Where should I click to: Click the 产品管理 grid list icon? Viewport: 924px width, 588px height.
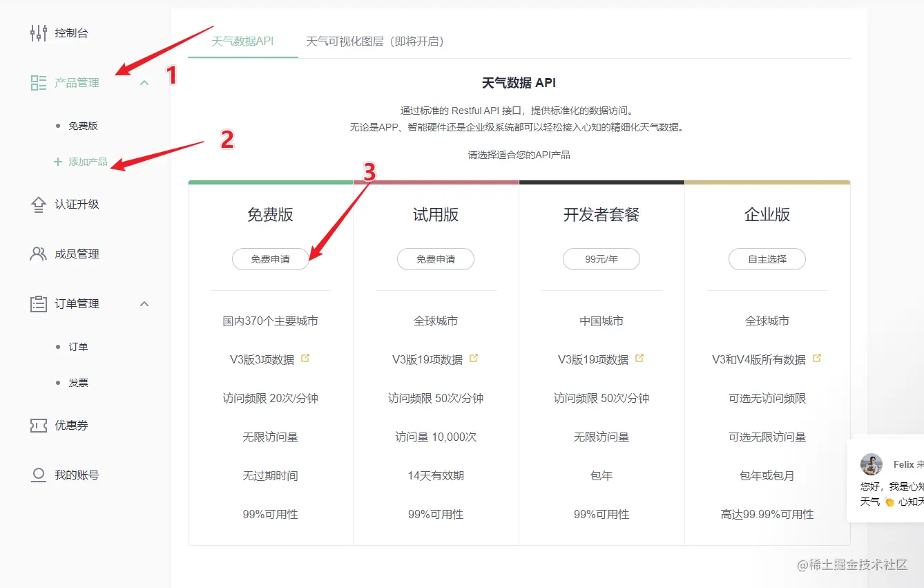tap(39, 83)
